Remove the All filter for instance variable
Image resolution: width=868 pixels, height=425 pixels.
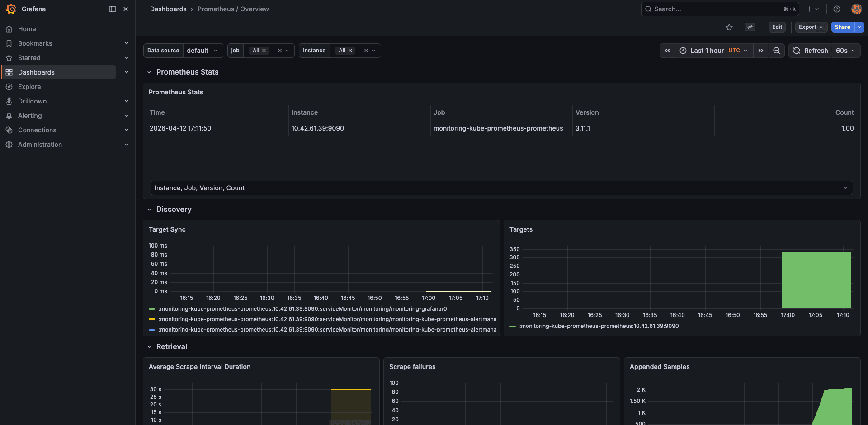[350, 51]
